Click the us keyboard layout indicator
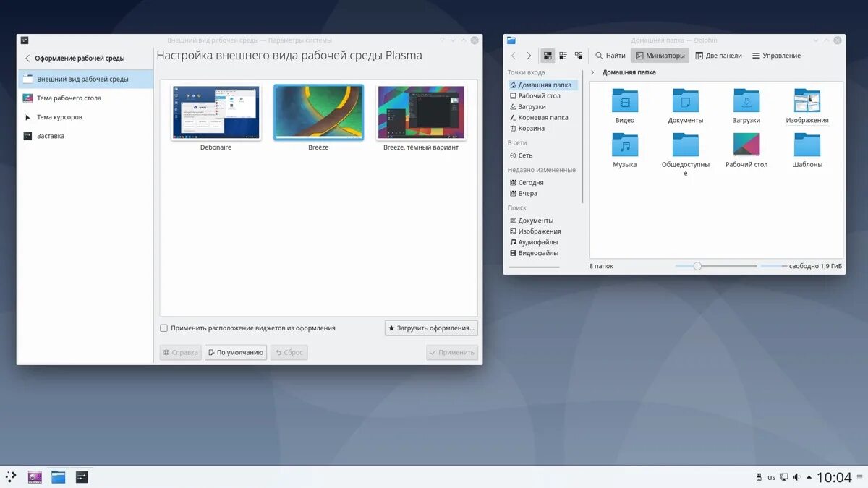 click(x=772, y=477)
